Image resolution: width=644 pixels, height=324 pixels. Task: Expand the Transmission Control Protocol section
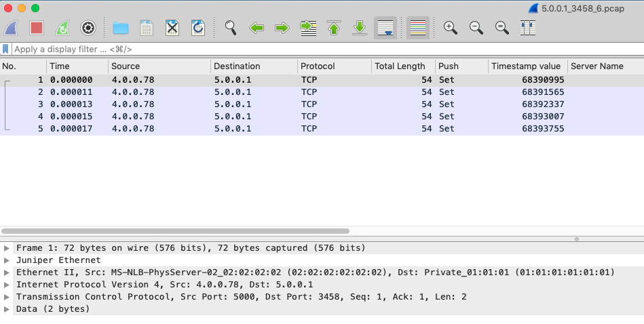tap(7, 297)
